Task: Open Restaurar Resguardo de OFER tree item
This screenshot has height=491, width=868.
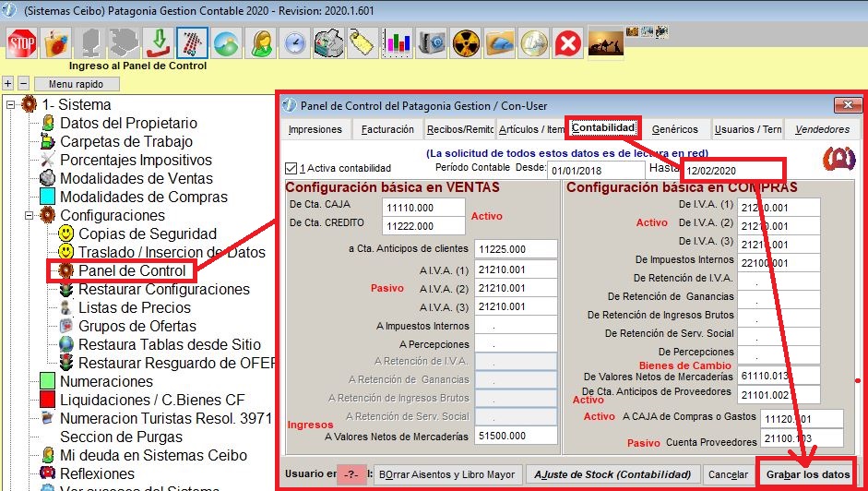Action: pos(177,363)
